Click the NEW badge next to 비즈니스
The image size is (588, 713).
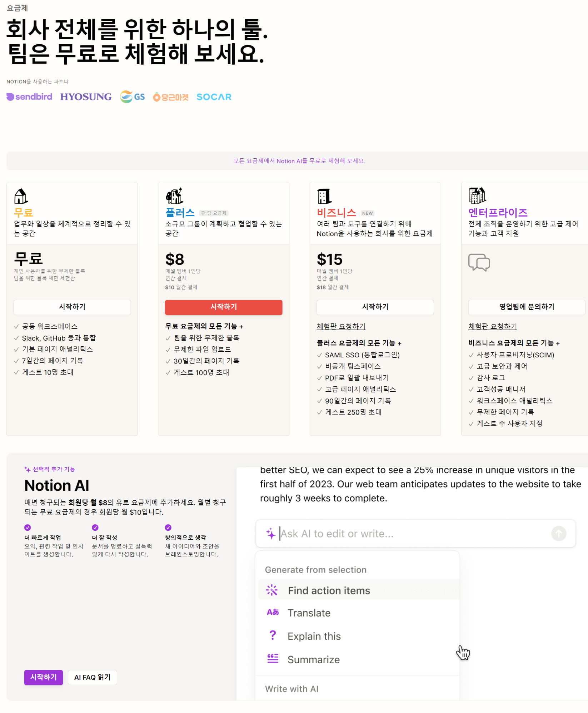coord(367,213)
